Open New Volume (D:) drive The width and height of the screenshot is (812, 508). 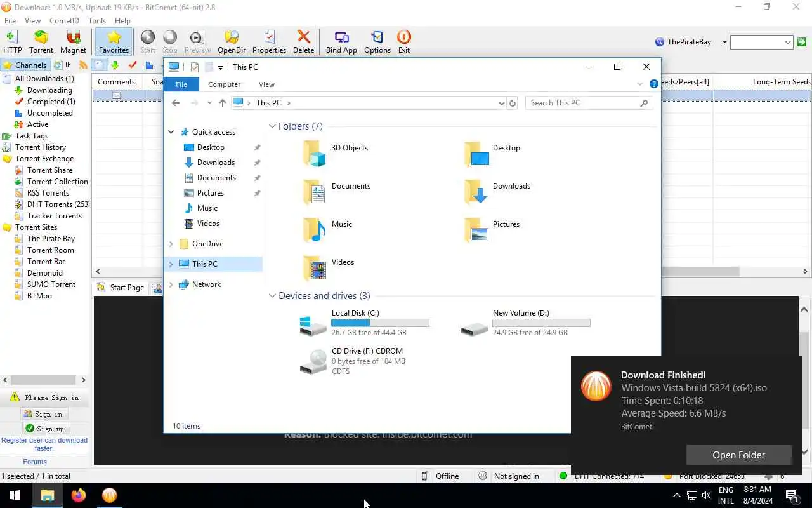[525, 323]
